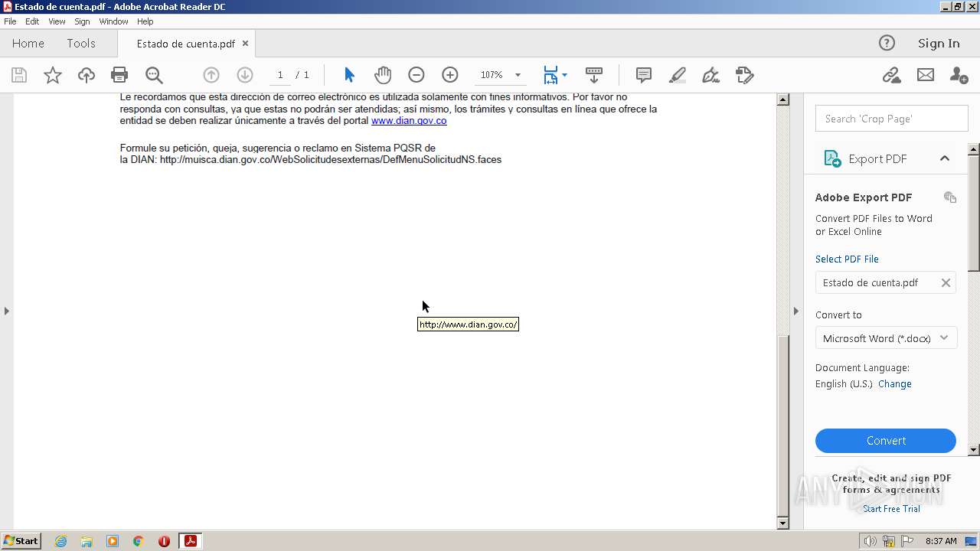Screen dimensions: 980x551
Task: Click Select PDF File link
Action: tap(847, 259)
